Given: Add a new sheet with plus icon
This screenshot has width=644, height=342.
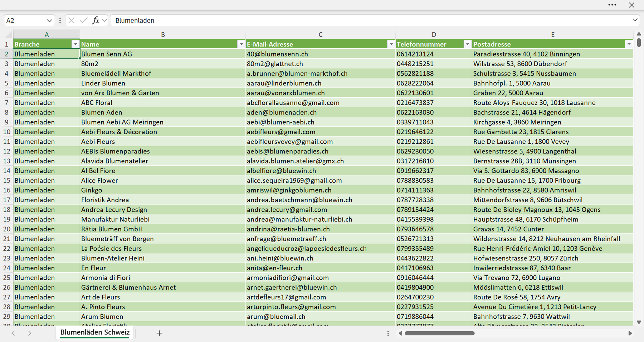Looking at the screenshot, I should click(160, 333).
